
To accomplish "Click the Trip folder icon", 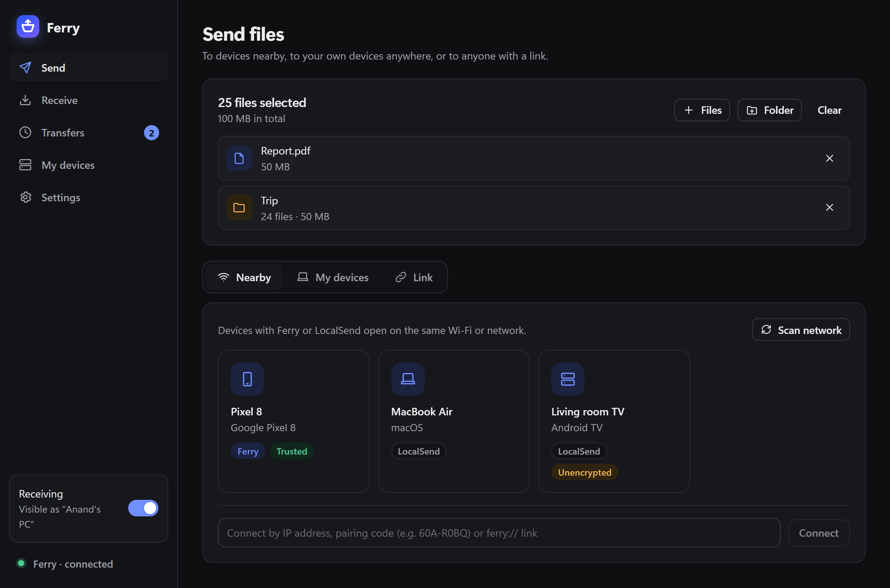I will pos(239,207).
